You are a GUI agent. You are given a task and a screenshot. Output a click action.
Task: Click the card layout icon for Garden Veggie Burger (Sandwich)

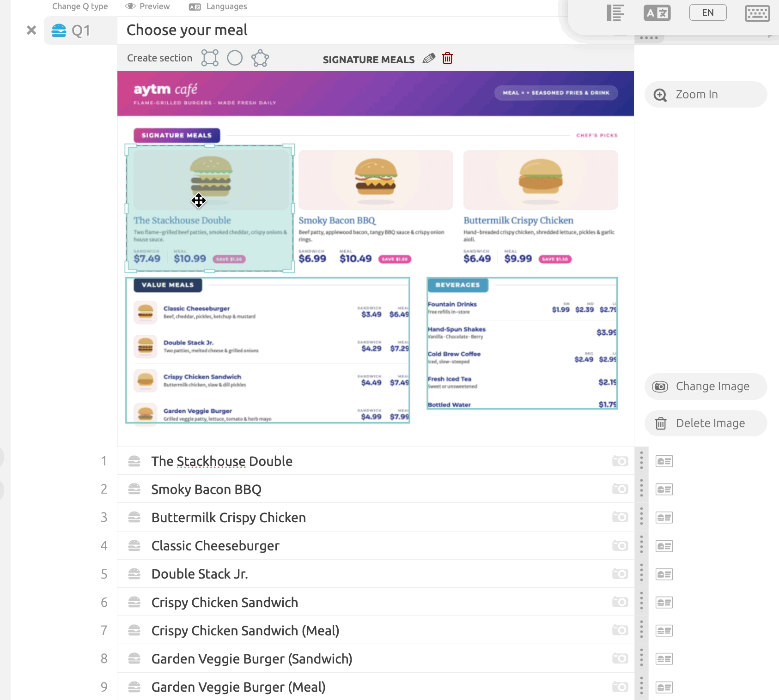click(x=664, y=659)
